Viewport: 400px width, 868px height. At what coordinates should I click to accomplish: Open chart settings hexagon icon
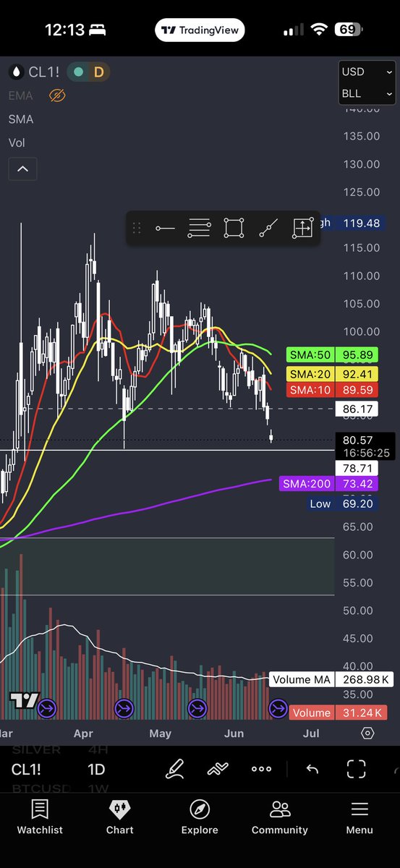367,733
